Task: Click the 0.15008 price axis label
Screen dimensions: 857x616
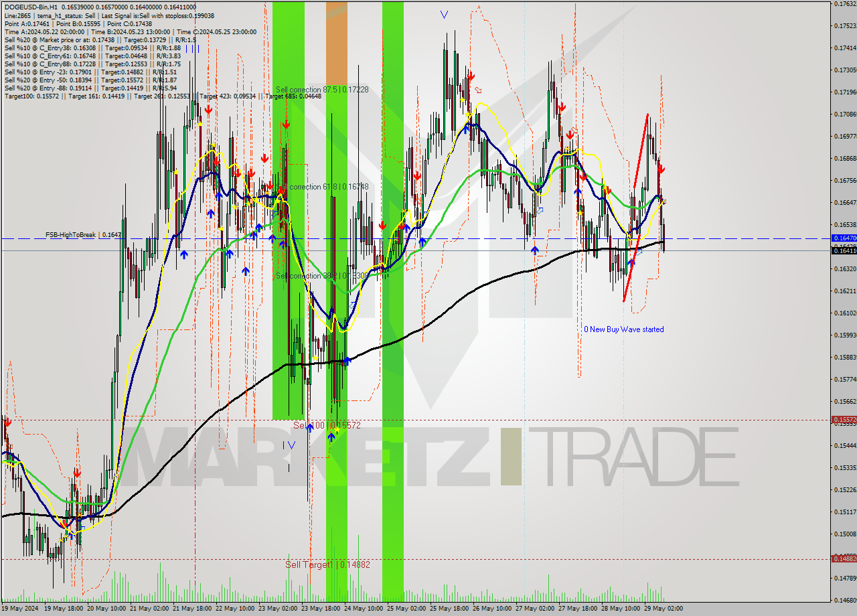Action: (x=844, y=534)
